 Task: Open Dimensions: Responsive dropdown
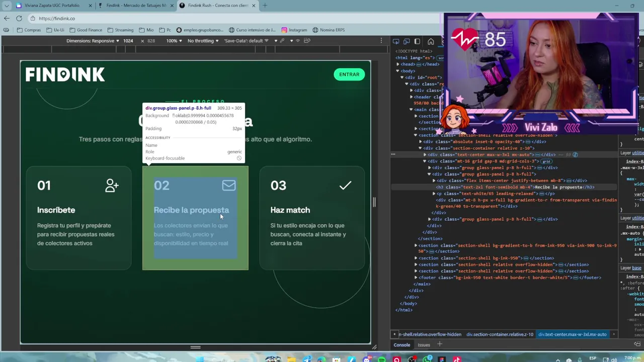[93, 41]
